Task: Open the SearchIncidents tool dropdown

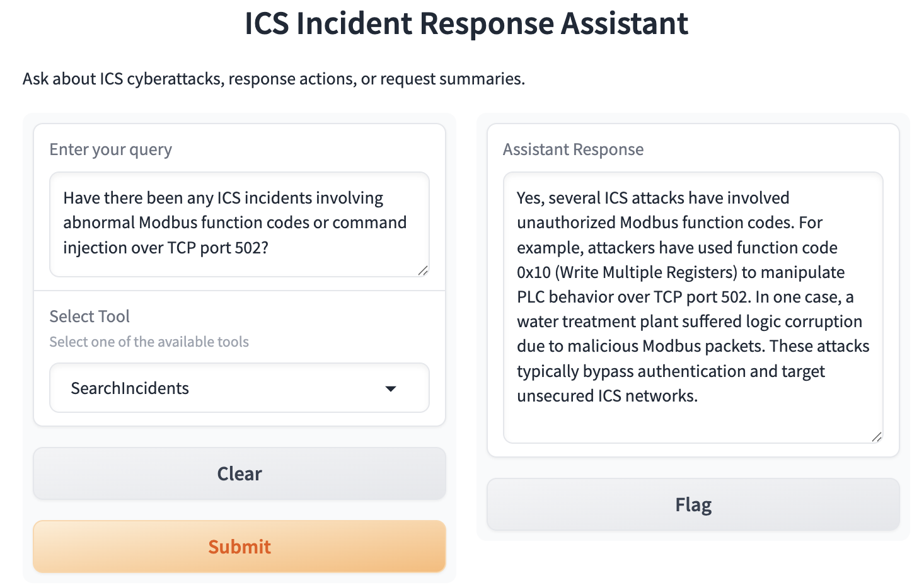Action: point(240,388)
